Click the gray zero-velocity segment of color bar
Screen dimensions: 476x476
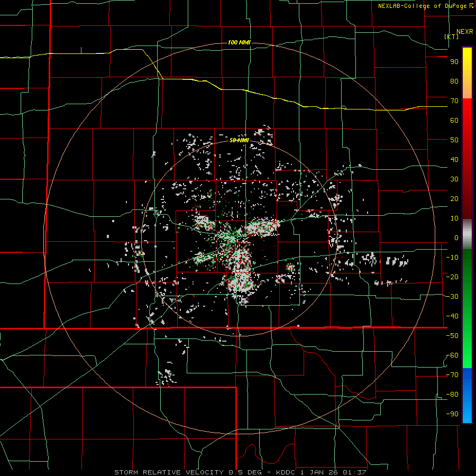click(467, 234)
